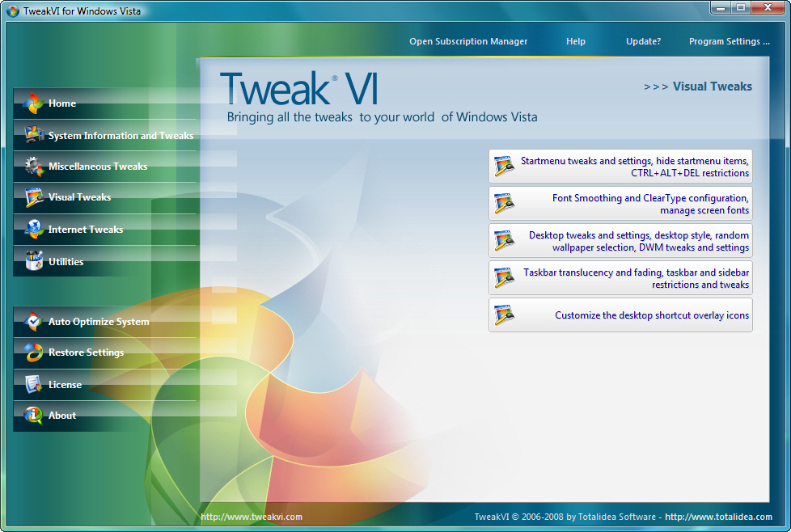Viewport: 791px width, 532px height.
Task: Click the Utilities sidebar icon
Action: click(34, 261)
